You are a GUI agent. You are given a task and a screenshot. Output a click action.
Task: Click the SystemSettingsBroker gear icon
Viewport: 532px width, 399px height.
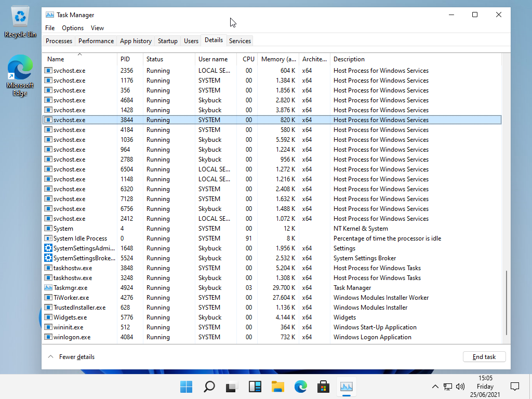48,258
